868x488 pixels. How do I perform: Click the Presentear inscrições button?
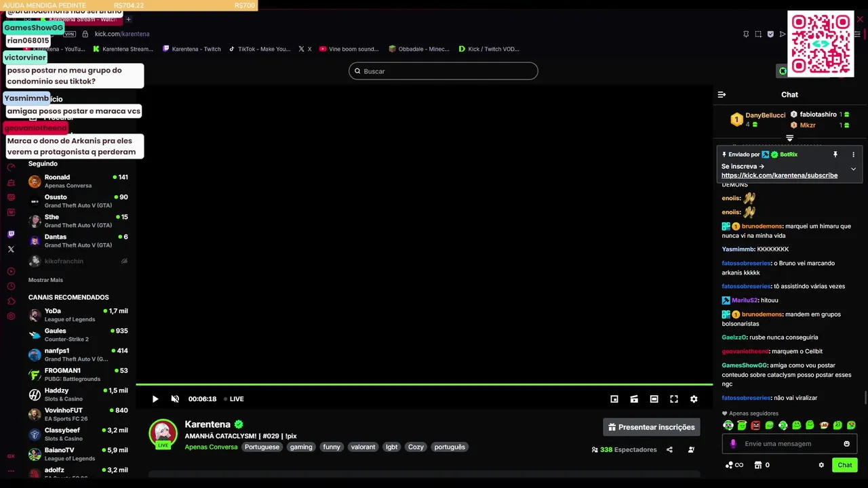(x=651, y=427)
